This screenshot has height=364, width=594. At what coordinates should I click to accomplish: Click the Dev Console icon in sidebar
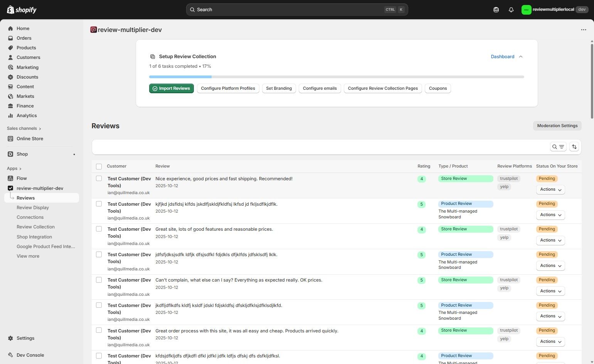(10, 355)
